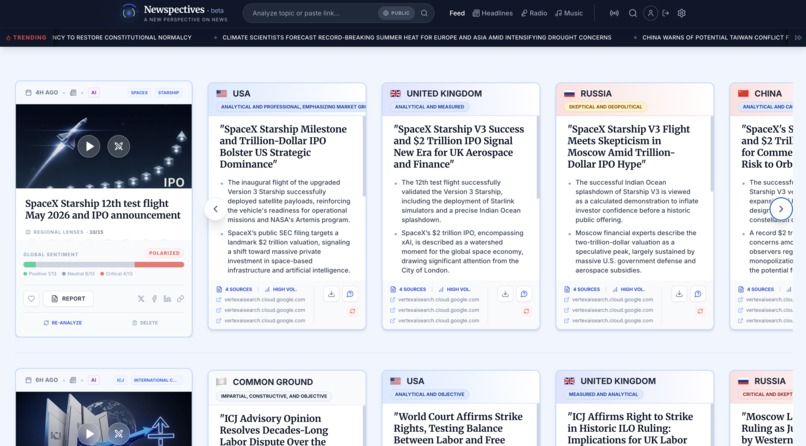Open the settings gear icon
806x446 pixels.
682,13
